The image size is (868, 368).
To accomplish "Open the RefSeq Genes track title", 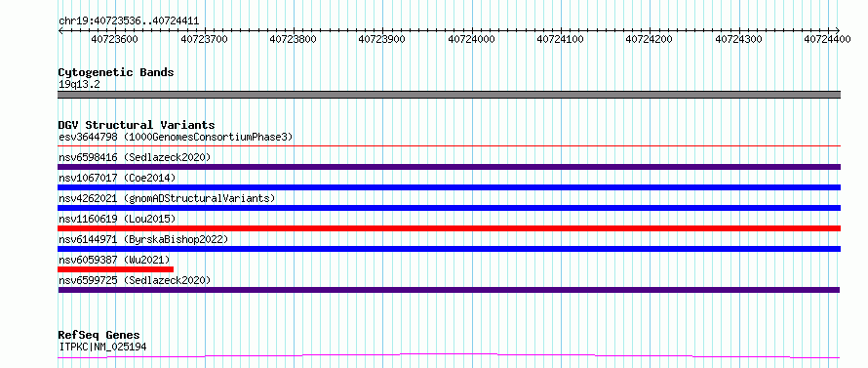I will click(99, 336).
